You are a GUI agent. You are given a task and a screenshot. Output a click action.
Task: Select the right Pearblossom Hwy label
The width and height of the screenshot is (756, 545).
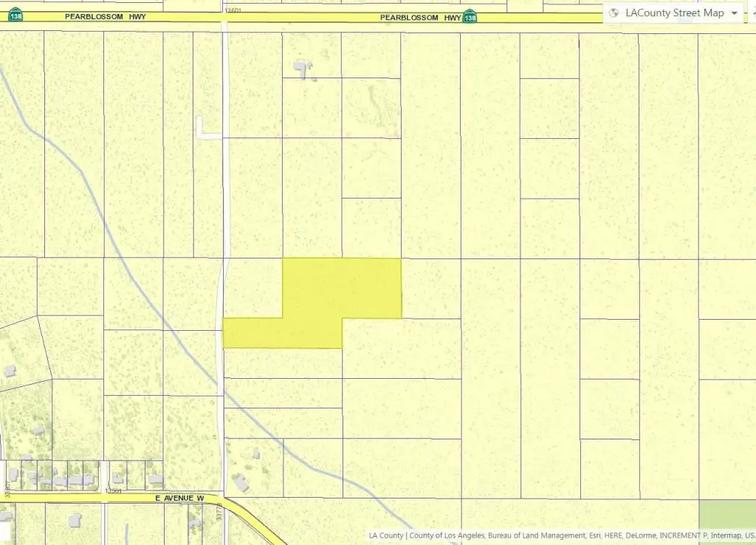420,16
